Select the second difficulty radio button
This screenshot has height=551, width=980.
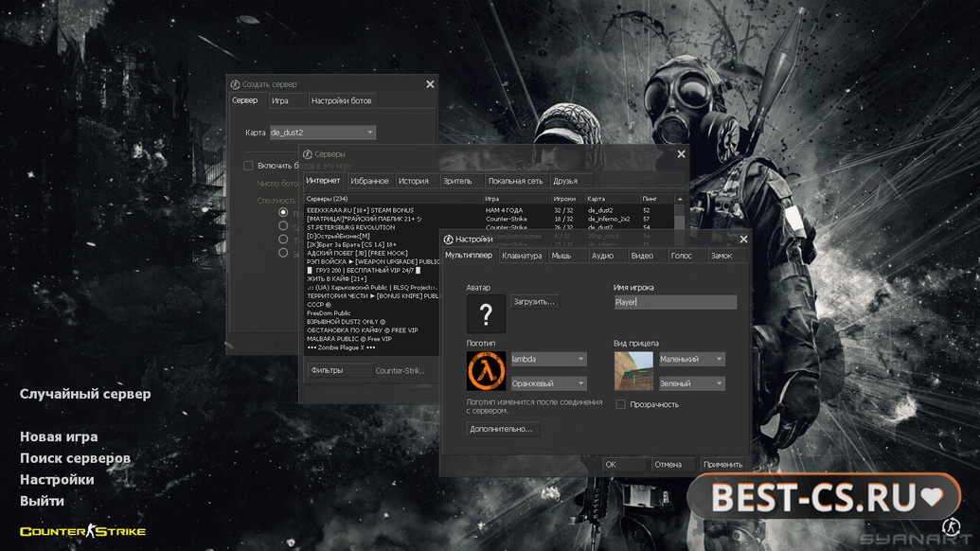pos(283,225)
